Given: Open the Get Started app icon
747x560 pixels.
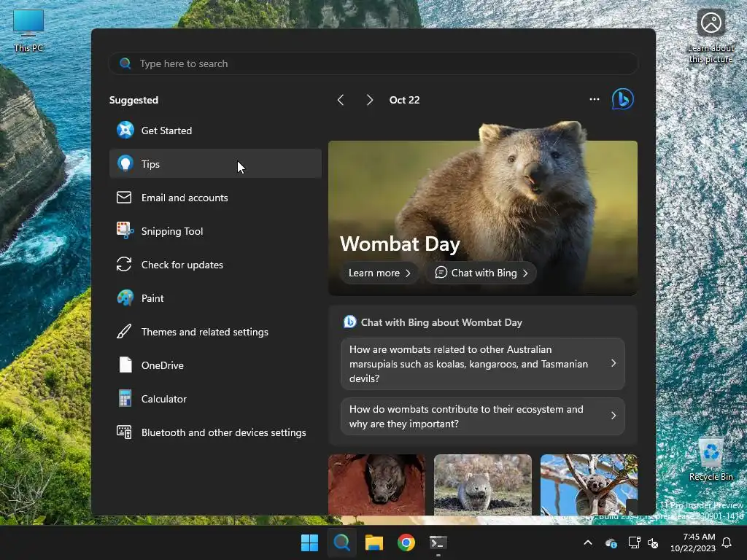Looking at the screenshot, I should pos(125,130).
